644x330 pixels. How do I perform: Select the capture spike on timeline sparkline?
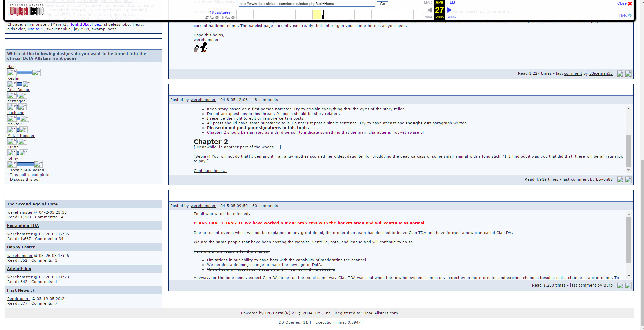pos(323,15)
